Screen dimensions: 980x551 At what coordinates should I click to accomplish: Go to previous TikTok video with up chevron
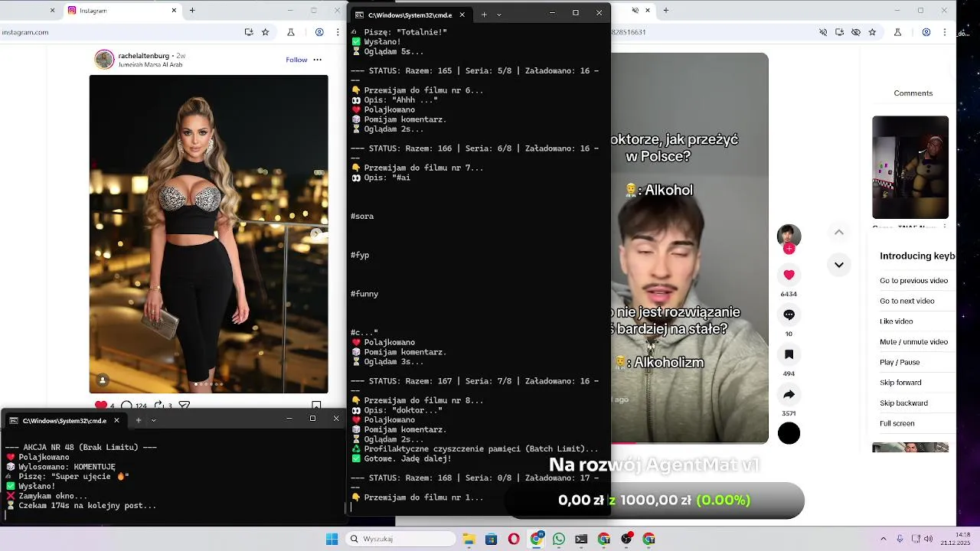[x=839, y=232]
